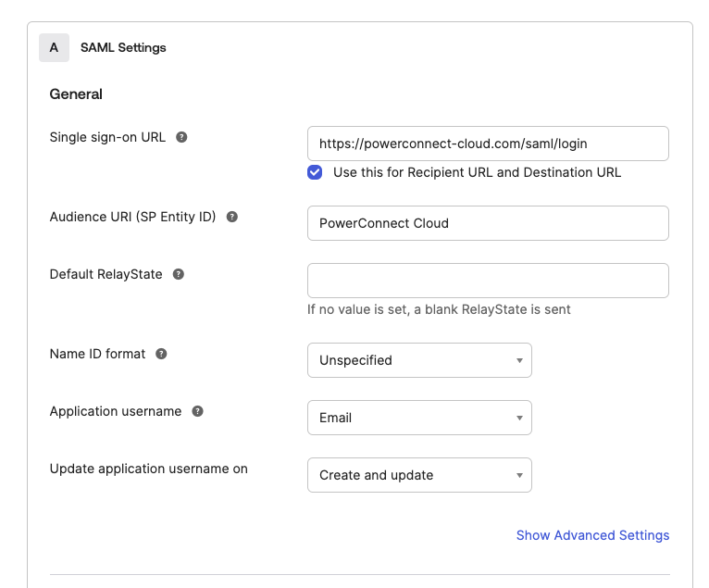Viewport: 709px width, 588px height.
Task: Click help icon next to Audience URI
Action: click(232, 217)
